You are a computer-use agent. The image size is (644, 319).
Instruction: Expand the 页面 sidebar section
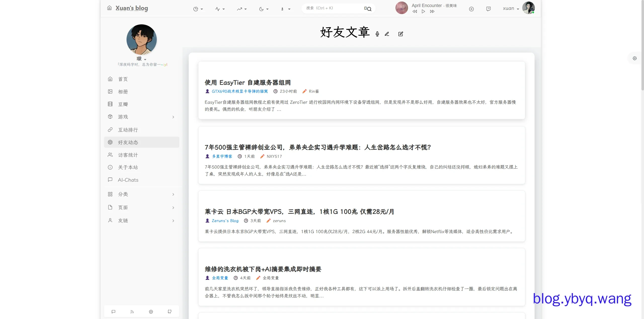(x=142, y=207)
